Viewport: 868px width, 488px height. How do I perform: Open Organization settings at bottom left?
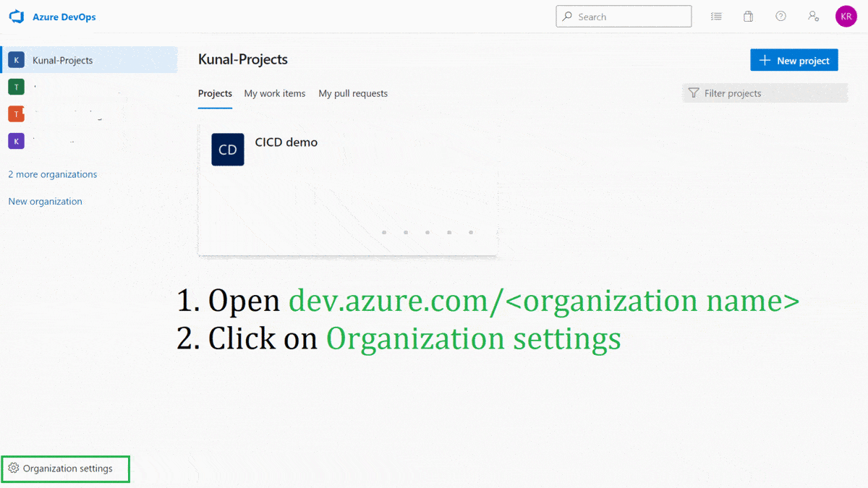click(65, 468)
